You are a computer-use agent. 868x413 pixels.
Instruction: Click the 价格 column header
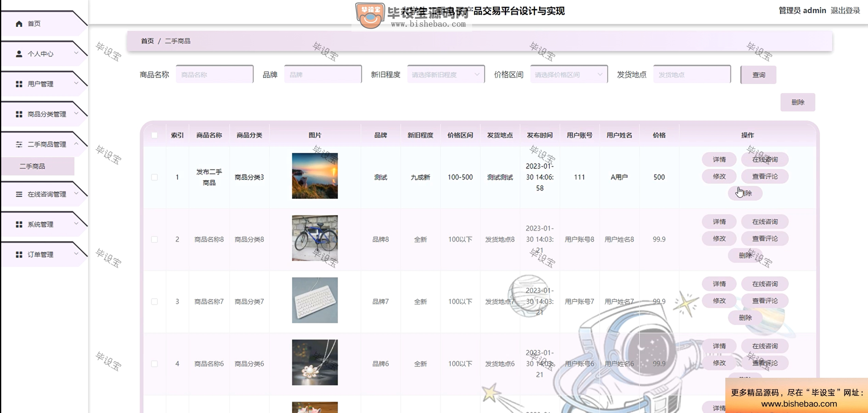tap(659, 135)
